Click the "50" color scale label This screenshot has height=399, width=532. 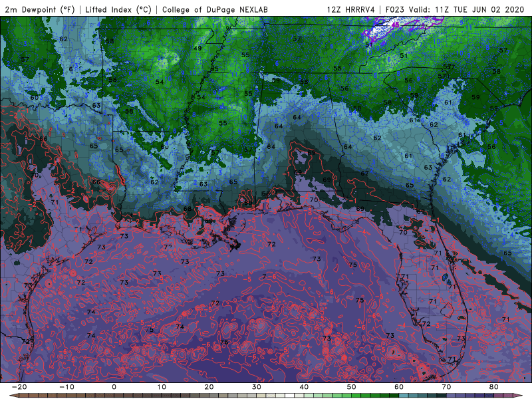352,387
